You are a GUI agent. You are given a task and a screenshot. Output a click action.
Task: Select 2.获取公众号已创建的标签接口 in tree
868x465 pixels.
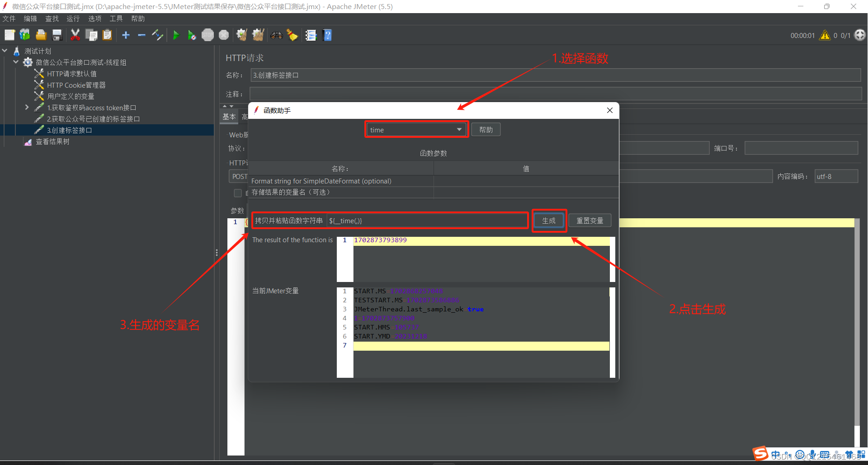point(93,119)
